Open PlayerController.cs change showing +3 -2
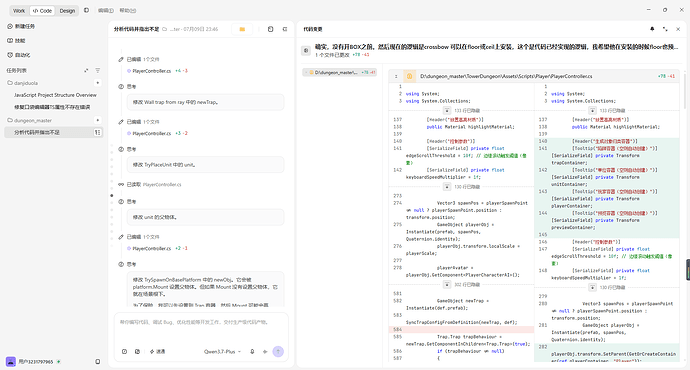Image resolution: width=690 pixels, height=370 pixels. pyautogui.click(x=157, y=133)
